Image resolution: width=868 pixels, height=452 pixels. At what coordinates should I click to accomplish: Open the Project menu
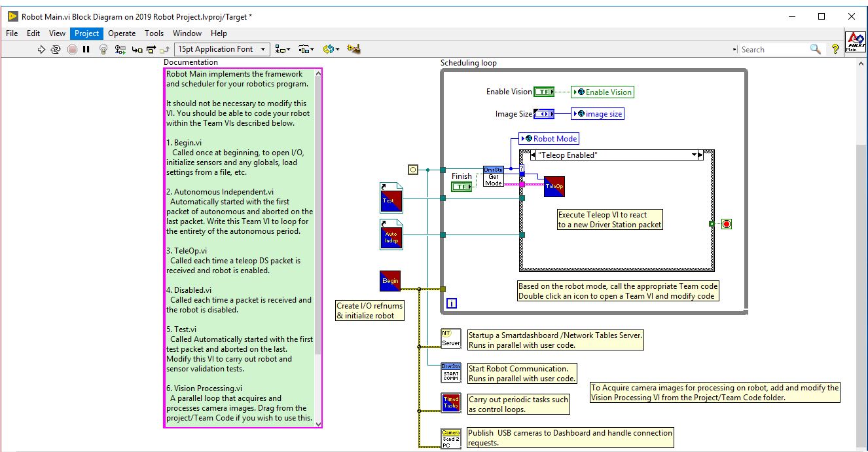coord(86,33)
